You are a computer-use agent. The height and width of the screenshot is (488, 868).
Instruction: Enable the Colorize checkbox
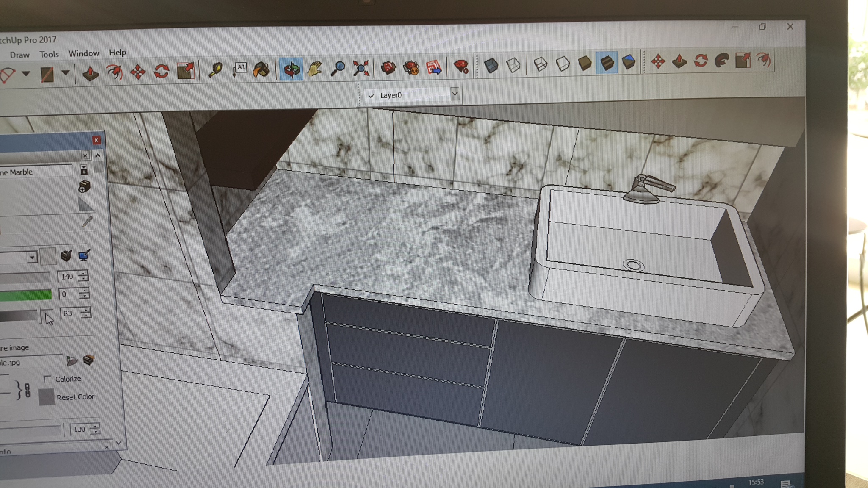47,379
